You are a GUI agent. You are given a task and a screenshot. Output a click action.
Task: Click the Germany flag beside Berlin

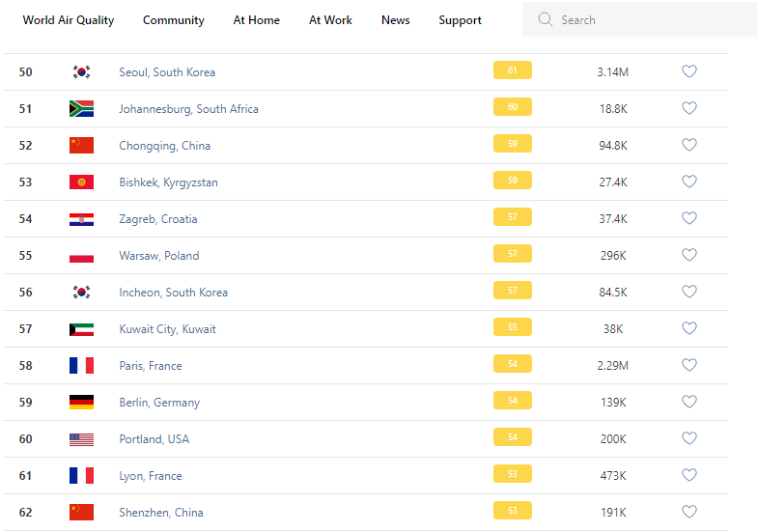tap(81, 403)
